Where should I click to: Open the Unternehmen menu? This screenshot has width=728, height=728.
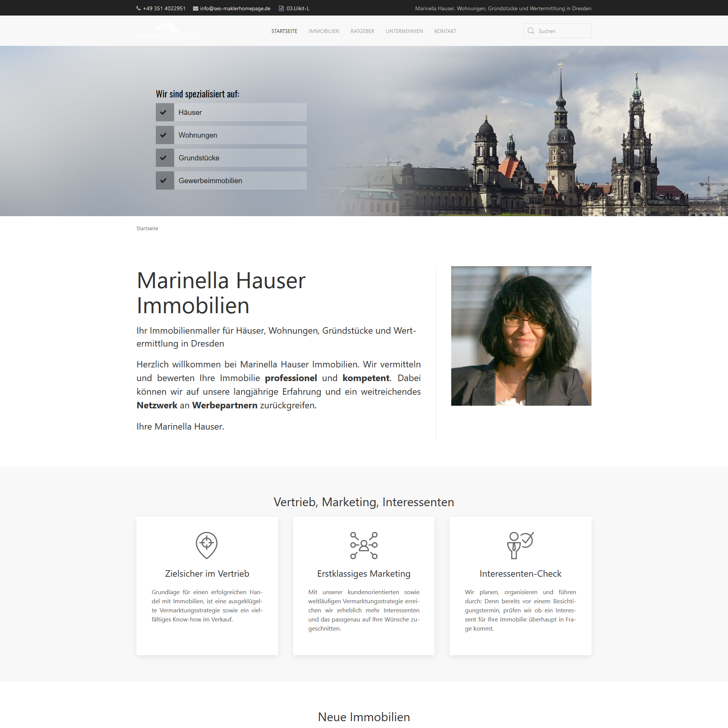tap(404, 31)
